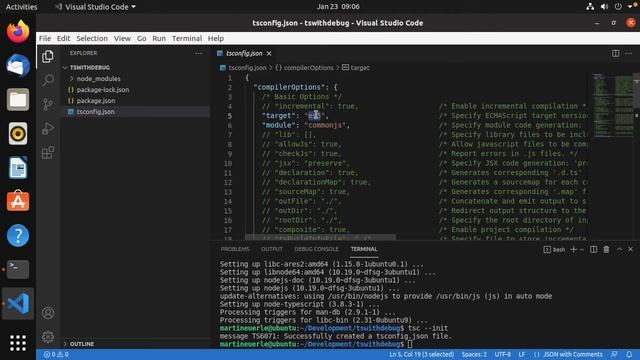Viewport: 640px width, 360px height.
Task: Open the Extensions view
Action: point(48,153)
